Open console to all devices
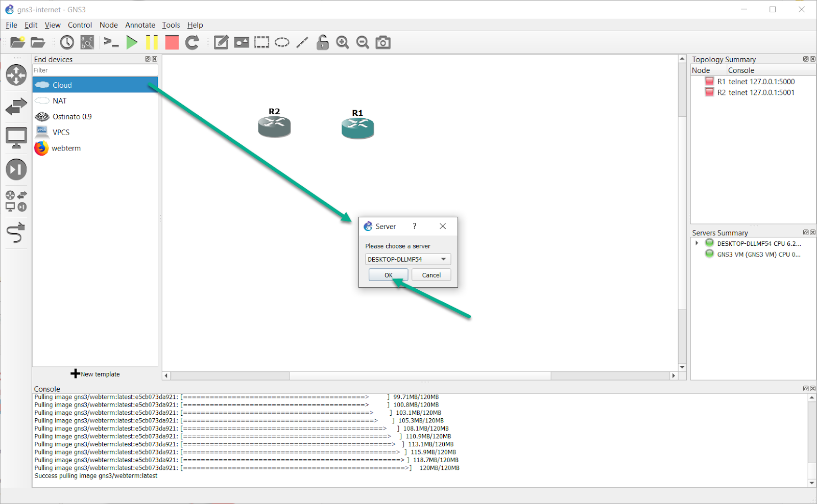 pyautogui.click(x=111, y=42)
